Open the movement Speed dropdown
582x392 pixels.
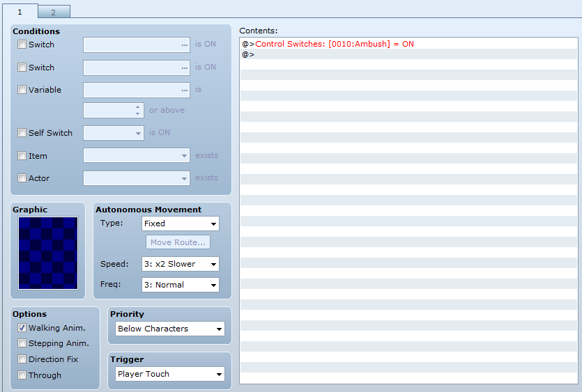coord(180,264)
